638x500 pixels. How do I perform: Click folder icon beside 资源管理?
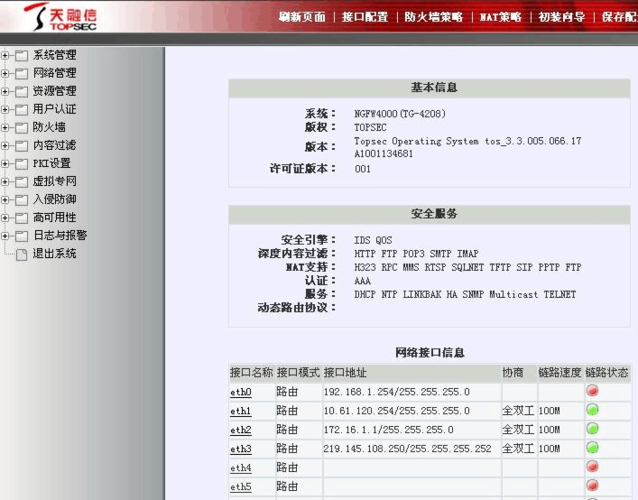click(22, 92)
